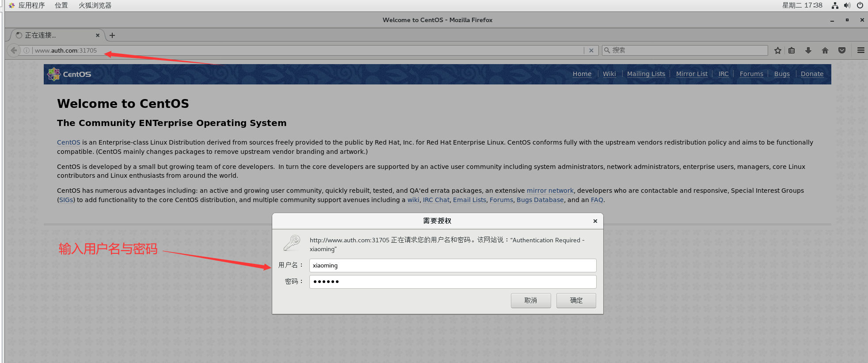Viewport: 868px width, 363px height.
Task: Open network status tray icon
Action: pos(835,5)
